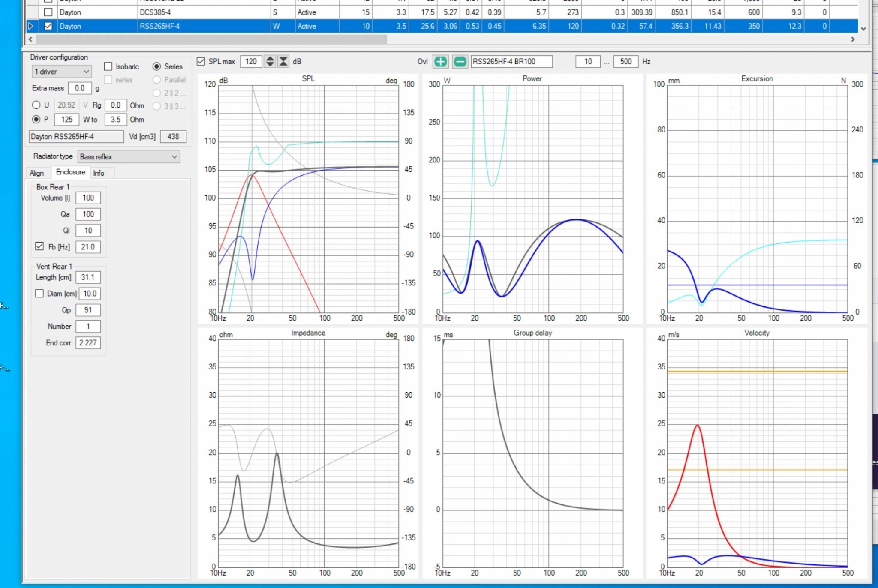The width and height of the screenshot is (878, 588).
Task: Click the 356.3 cell in RSS265HF-4 row
Action: click(673, 26)
